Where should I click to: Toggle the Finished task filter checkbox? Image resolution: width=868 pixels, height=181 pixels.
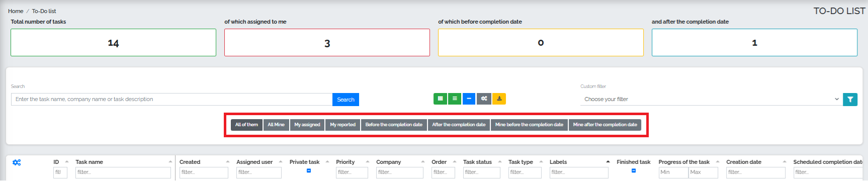pyautogui.click(x=634, y=171)
